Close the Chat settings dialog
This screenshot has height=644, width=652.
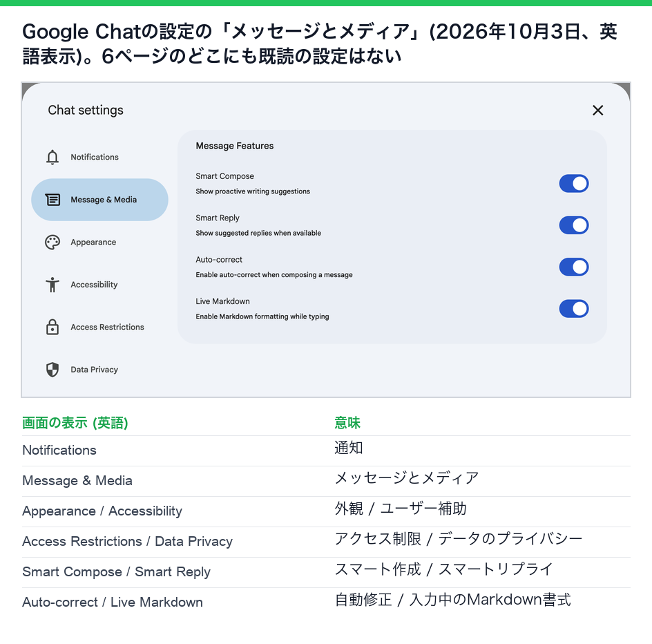coord(597,111)
